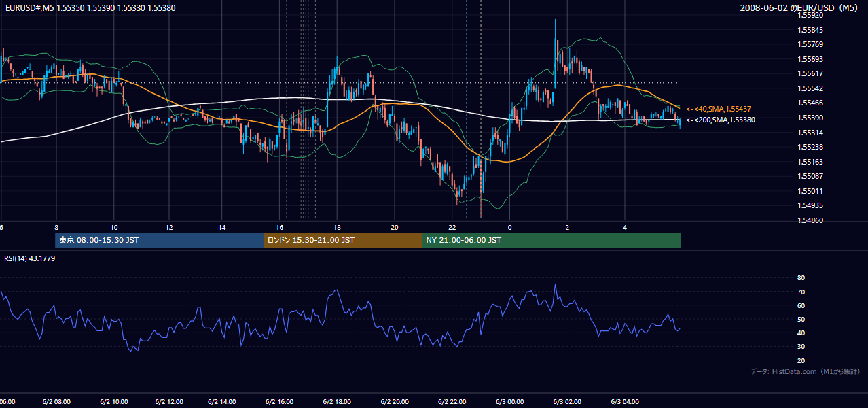Click RSI scale level 50
Screen dimensions: 868x408
801,319
